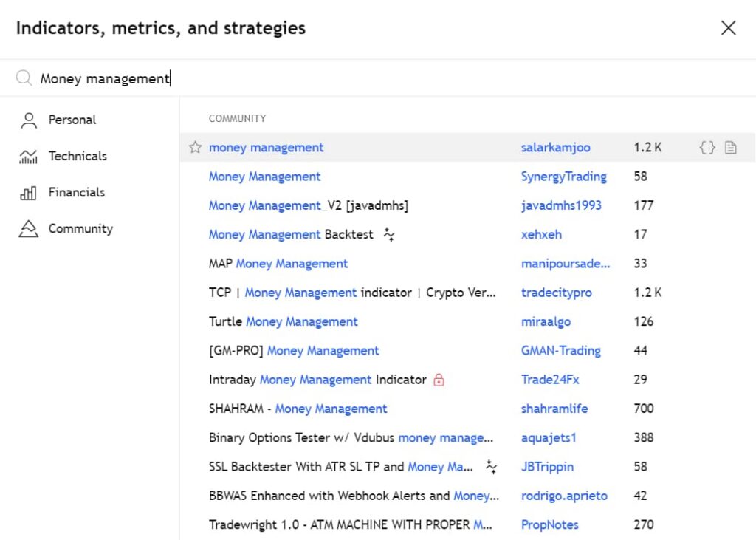Click the strategy icon on SSL Backtester row
The height and width of the screenshot is (540, 756).
click(x=491, y=467)
